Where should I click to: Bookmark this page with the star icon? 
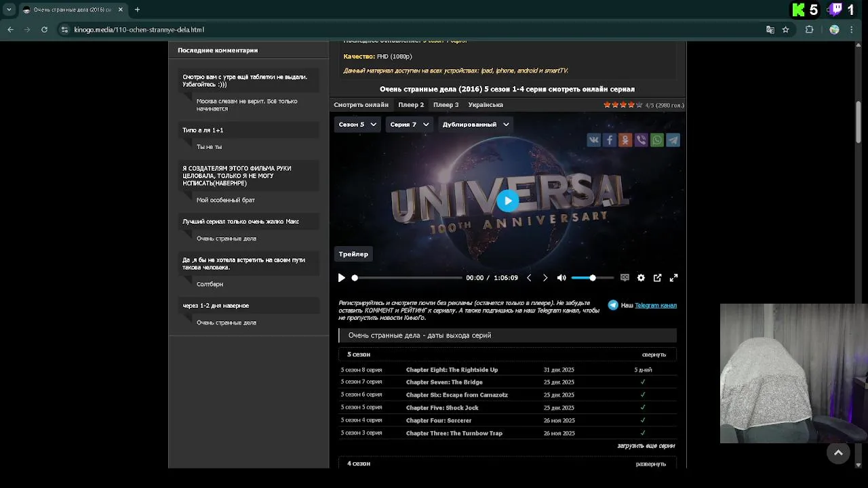coord(785,30)
